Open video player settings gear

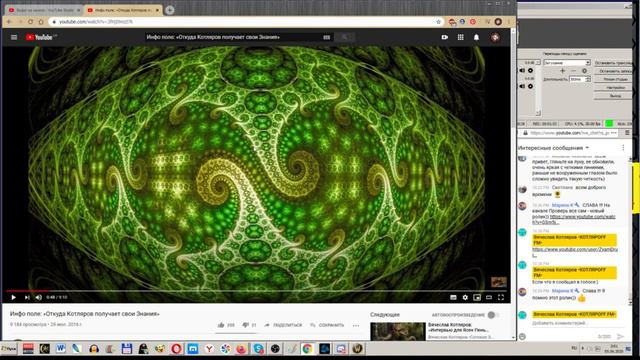coord(465,298)
